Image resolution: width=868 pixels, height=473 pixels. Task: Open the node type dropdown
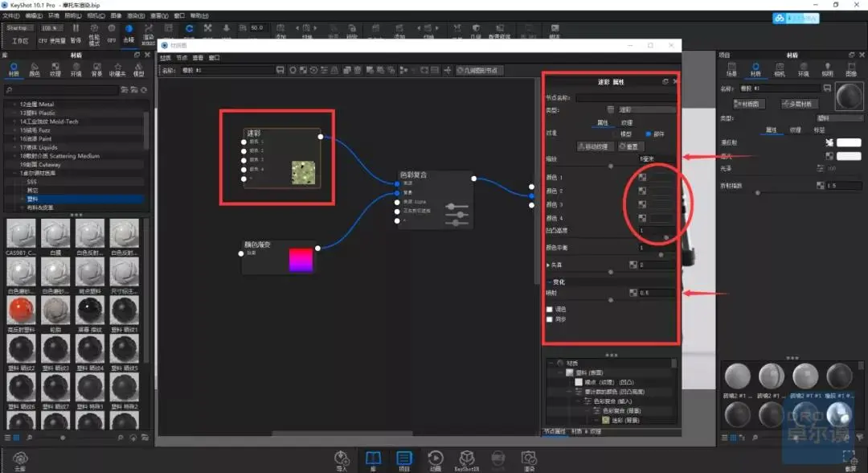click(x=646, y=109)
